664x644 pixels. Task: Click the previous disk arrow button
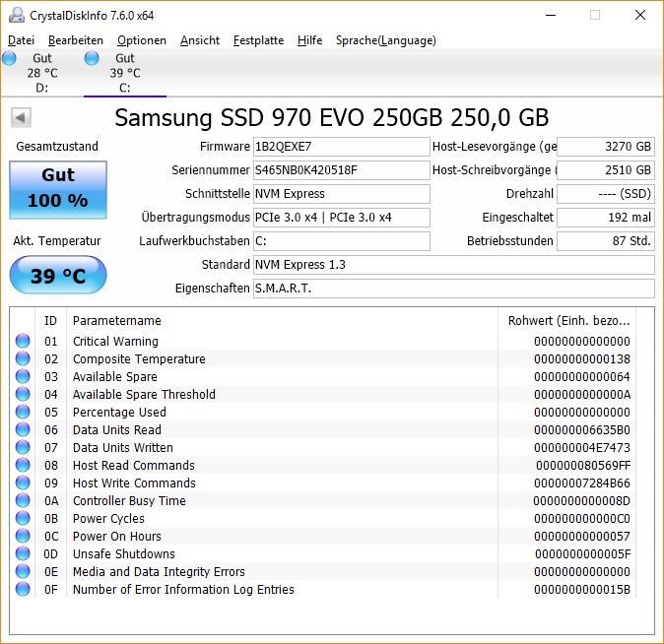coord(21,118)
